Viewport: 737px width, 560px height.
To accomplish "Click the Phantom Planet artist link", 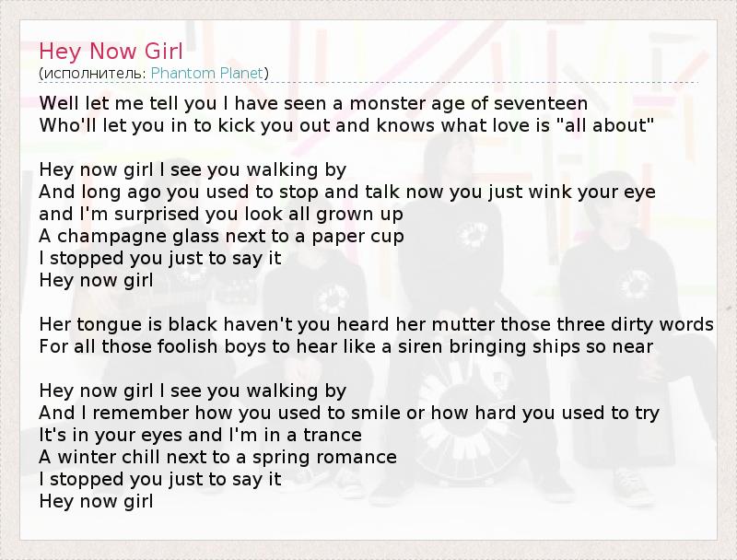I will [206, 73].
